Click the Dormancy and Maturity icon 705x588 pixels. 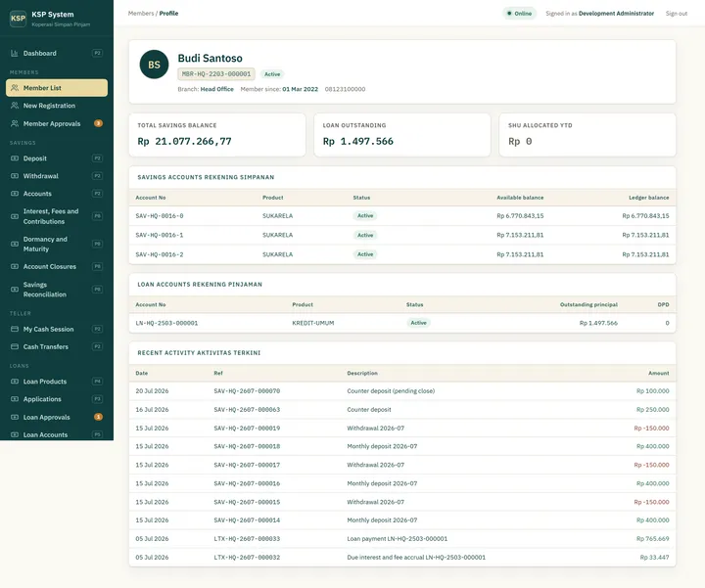click(x=15, y=244)
